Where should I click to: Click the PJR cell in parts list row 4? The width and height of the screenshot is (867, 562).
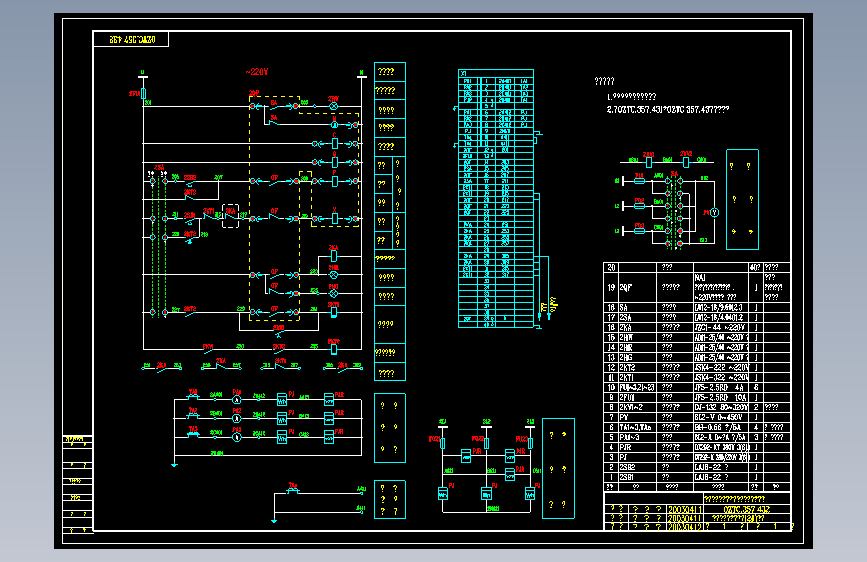[x=636, y=447]
